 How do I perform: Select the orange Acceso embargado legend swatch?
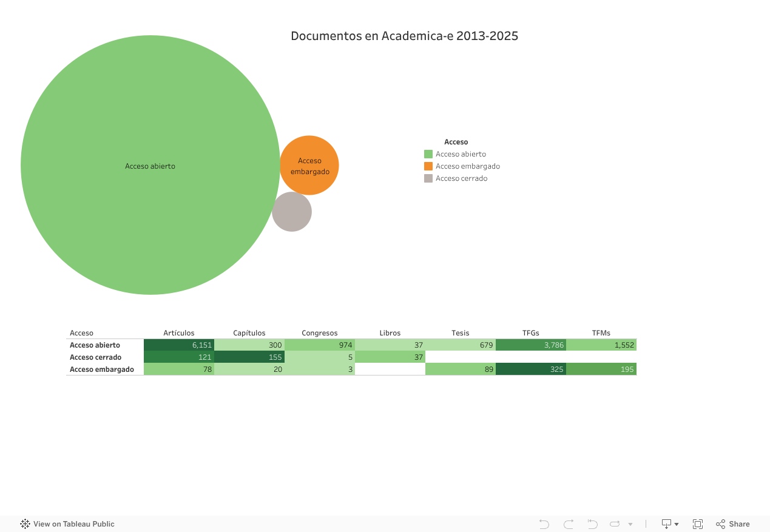coord(428,166)
